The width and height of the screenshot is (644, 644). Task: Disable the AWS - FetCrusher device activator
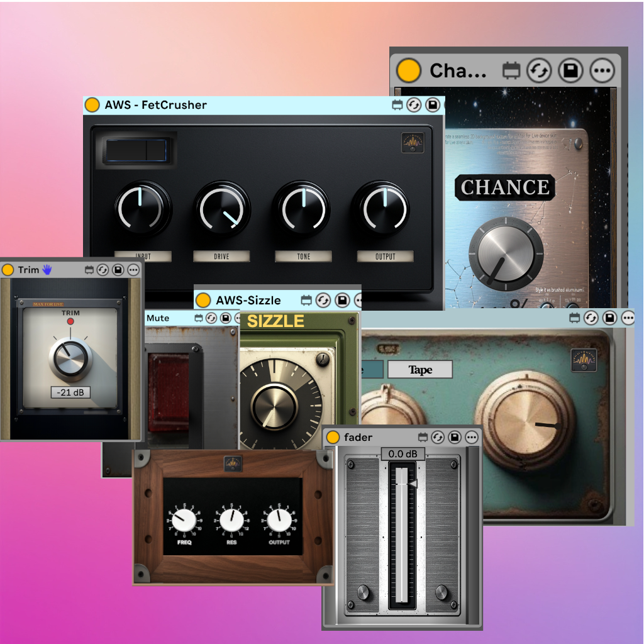[x=92, y=105]
